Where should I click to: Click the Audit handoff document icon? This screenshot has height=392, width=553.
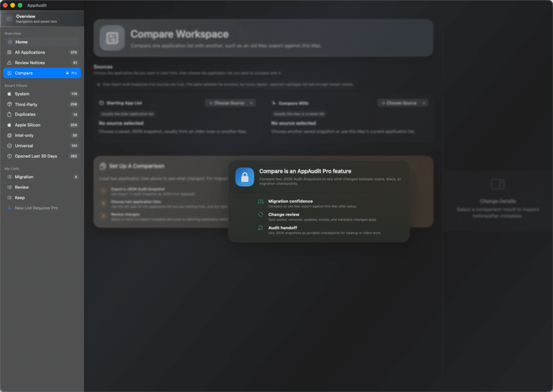pyautogui.click(x=261, y=228)
